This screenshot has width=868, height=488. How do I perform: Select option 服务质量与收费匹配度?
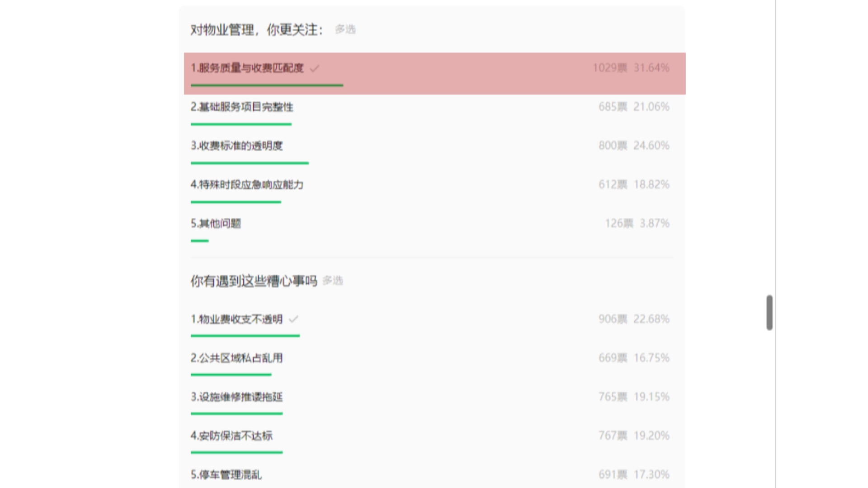pyautogui.click(x=434, y=73)
